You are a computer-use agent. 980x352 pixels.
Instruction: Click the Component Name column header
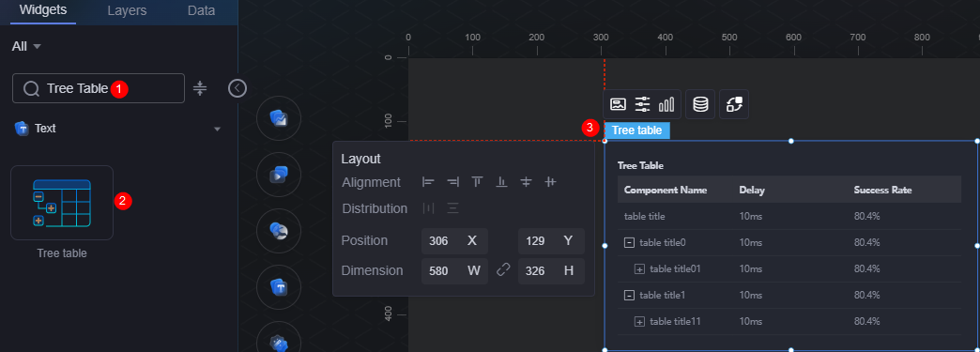[x=665, y=190]
